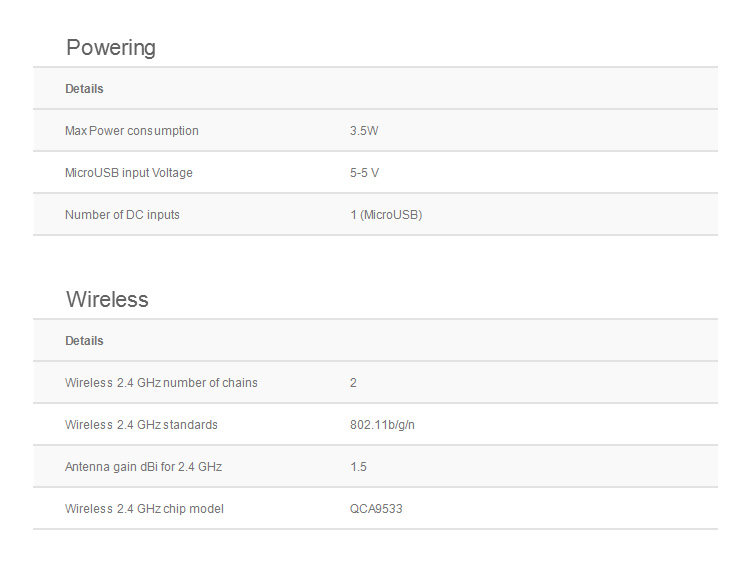This screenshot has height=570, width=750.
Task: Click the 5-5 V voltage value
Action: (x=364, y=173)
